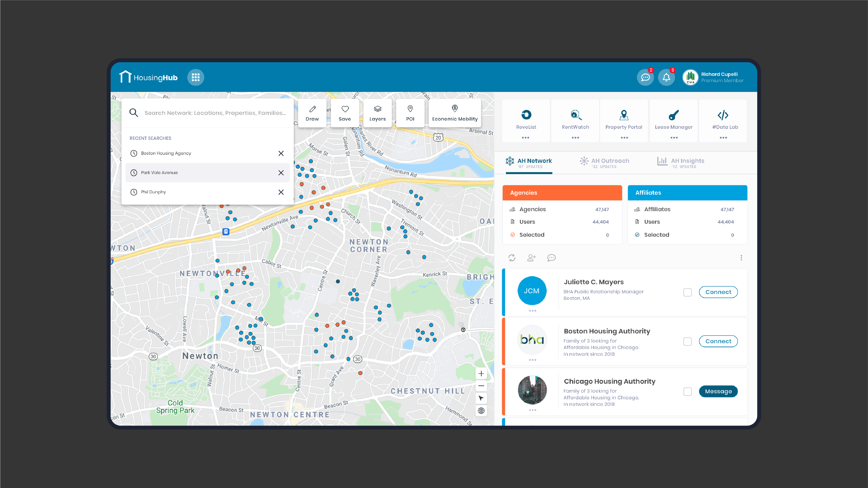Open the vertical three-dot list menu

(741, 258)
